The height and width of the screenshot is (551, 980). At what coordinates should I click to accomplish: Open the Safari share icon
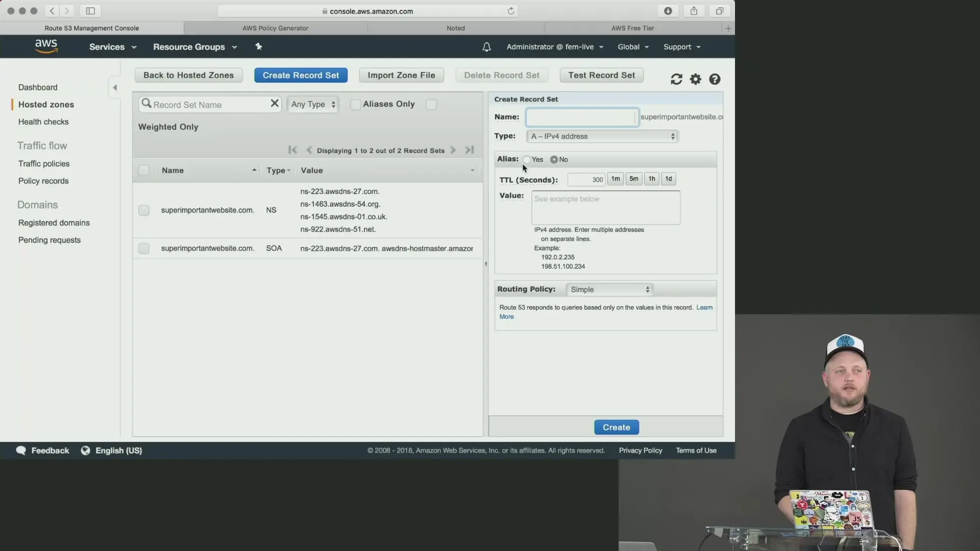pos(694,11)
